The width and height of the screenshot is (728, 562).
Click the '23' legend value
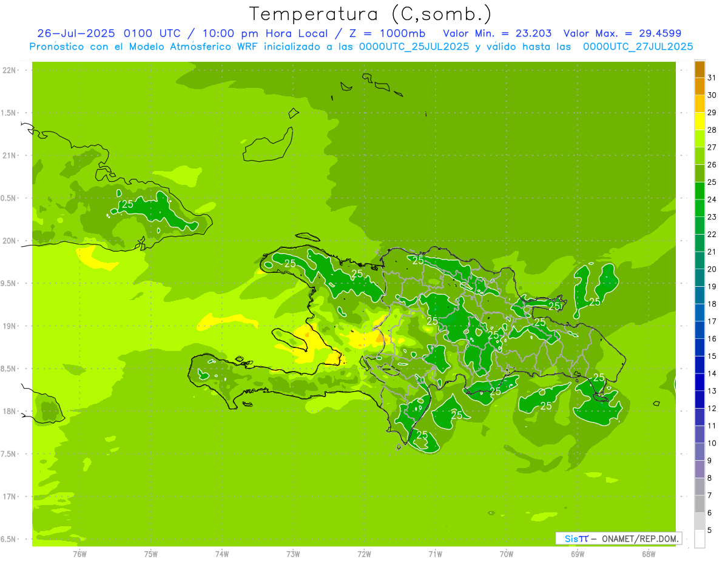[x=712, y=217]
